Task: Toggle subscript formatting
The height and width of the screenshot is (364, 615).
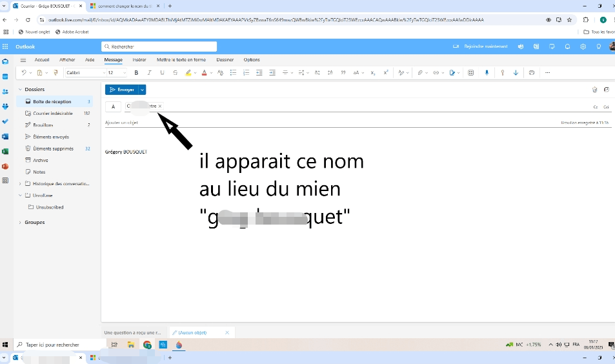Action: point(372,72)
